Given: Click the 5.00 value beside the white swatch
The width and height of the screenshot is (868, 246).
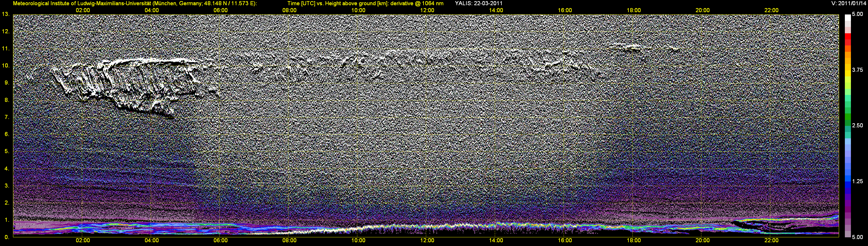Looking at the screenshot, I should [x=858, y=14].
